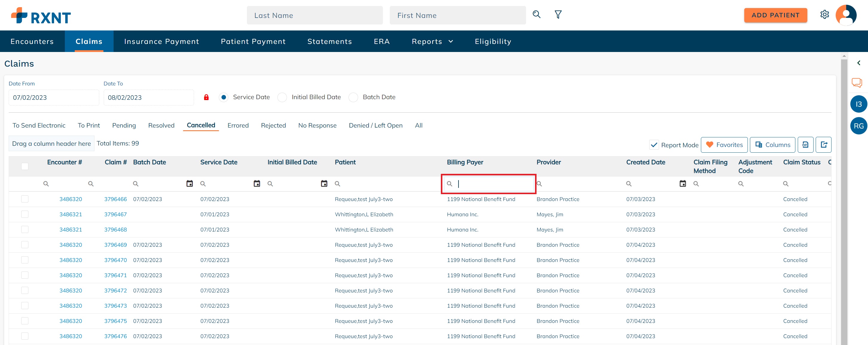This screenshot has width=868, height=345.
Task: Sort by the Billing Payer column header
Action: click(x=465, y=162)
